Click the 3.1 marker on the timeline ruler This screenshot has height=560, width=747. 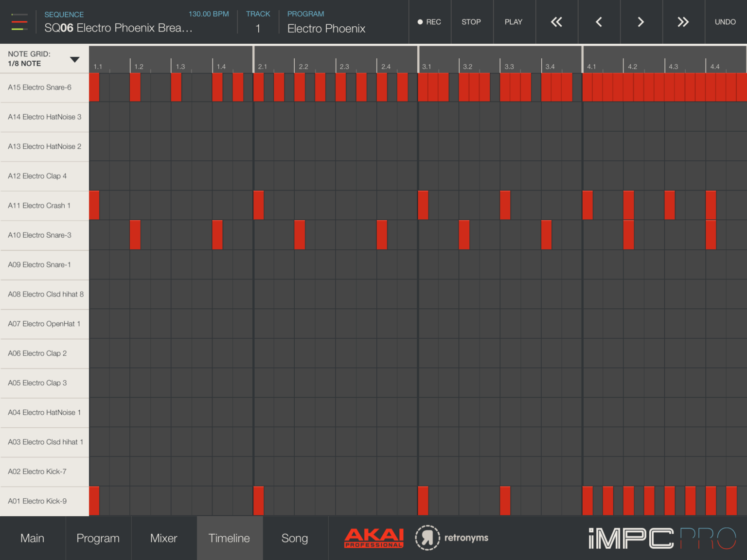pos(427,67)
